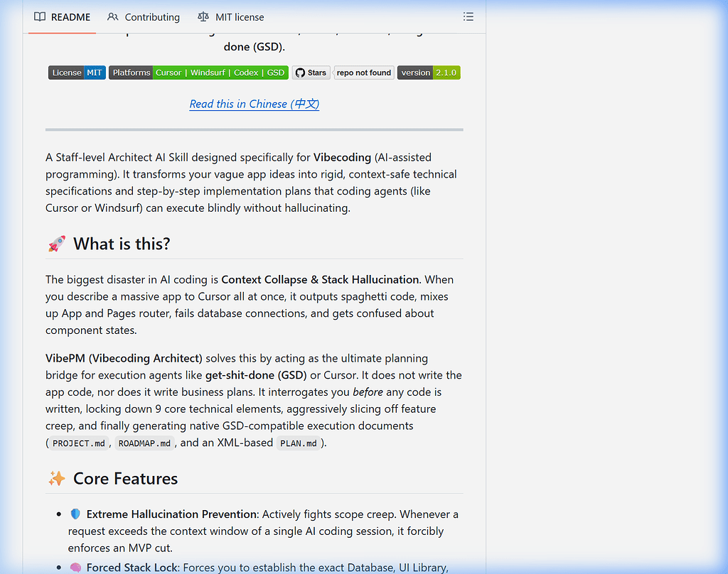Open the README tab
Screen dimensions: 728x574
[x=63, y=17]
